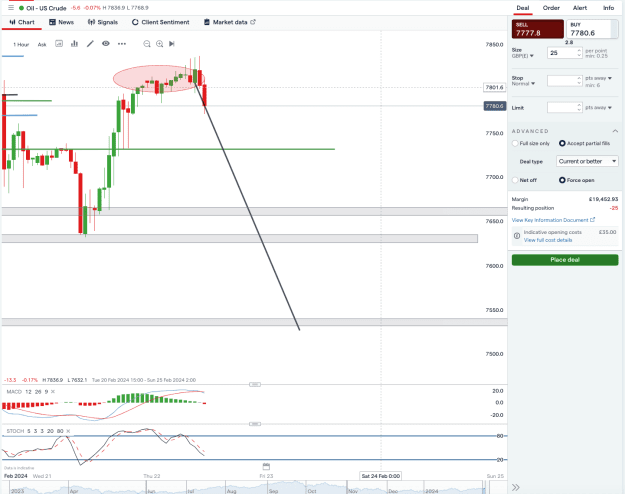Viewport: 625px width, 494px height.
Task: Click the green Place deal button
Action: pos(565,260)
